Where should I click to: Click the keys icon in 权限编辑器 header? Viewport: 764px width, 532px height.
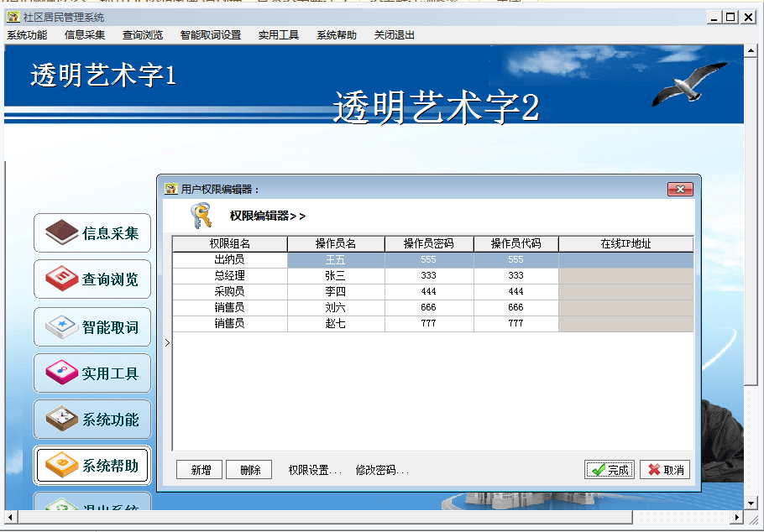point(201,216)
